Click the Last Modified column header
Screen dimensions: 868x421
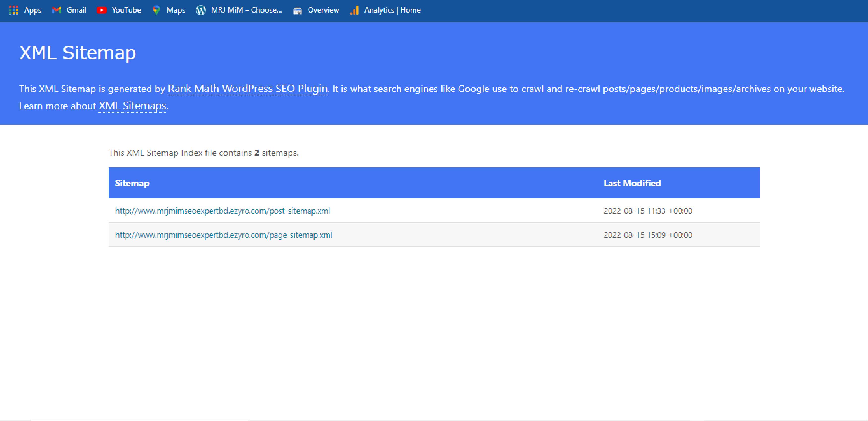[x=632, y=183]
